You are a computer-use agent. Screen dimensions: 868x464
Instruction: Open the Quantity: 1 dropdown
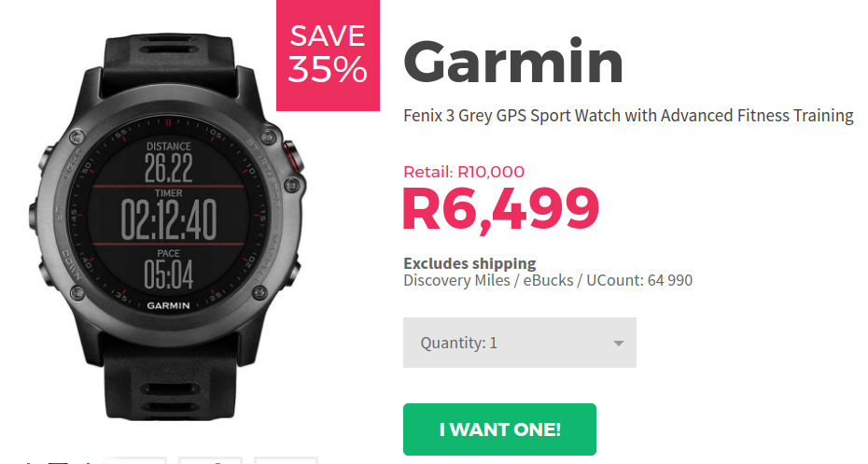pos(519,343)
